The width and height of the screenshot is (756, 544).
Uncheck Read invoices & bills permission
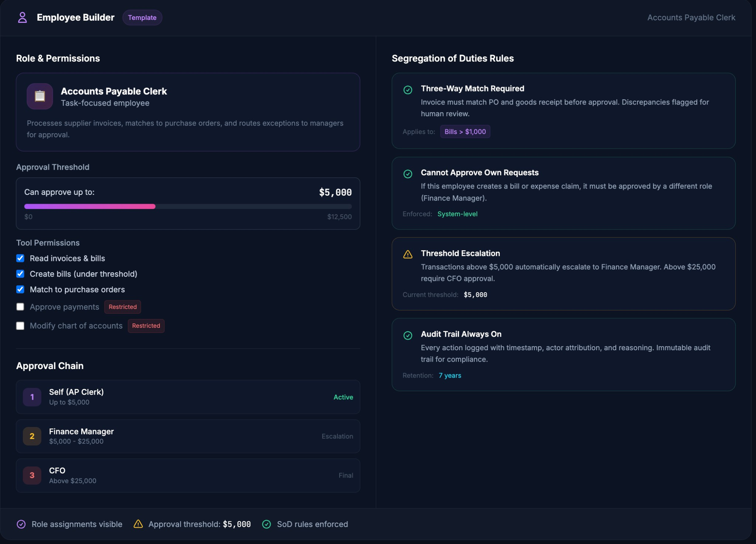point(20,258)
